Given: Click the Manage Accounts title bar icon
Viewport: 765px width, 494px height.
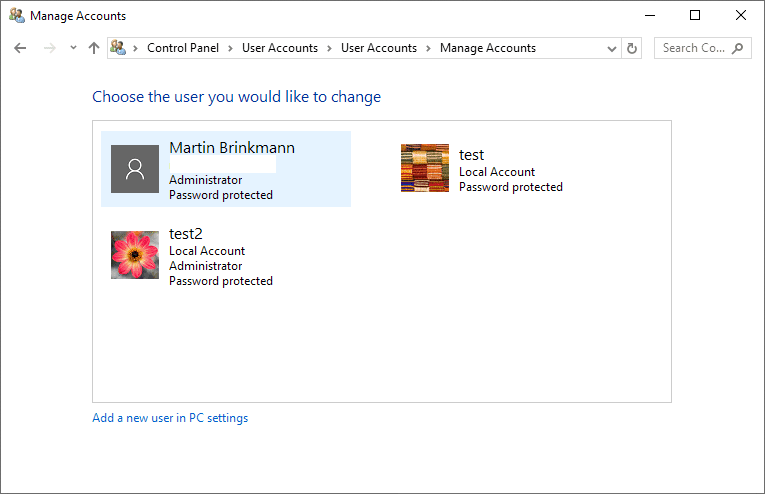Looking at the screenshot, I should tap(17, 16).
